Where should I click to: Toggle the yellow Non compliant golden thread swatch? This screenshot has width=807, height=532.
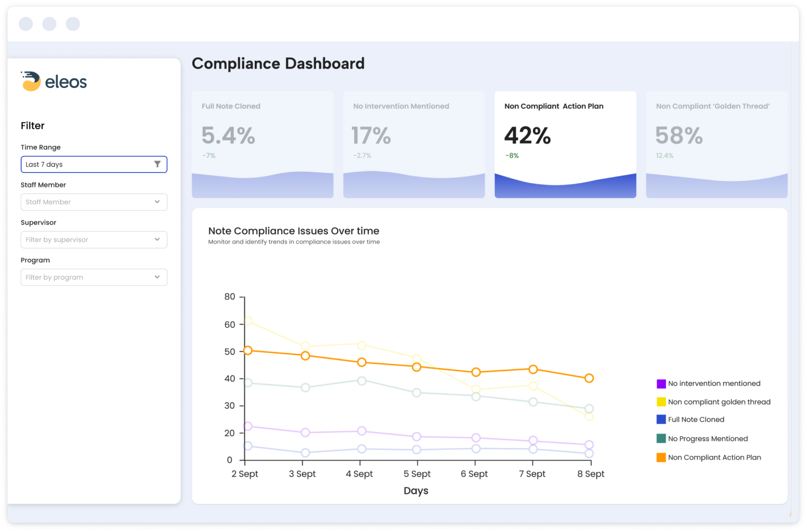661,402
